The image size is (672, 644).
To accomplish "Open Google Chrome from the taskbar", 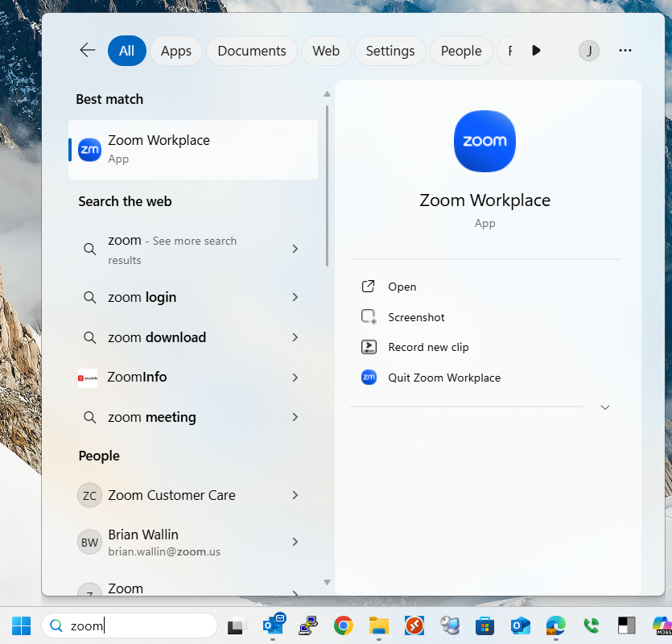I will [x=343, y=625].
